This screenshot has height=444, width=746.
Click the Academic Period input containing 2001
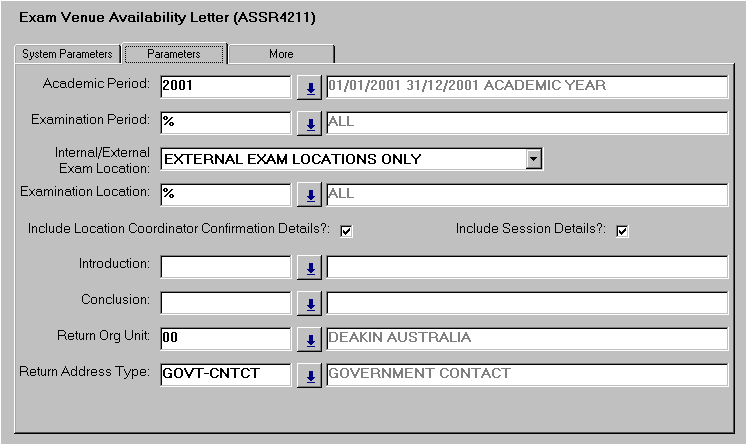[224, 87]
